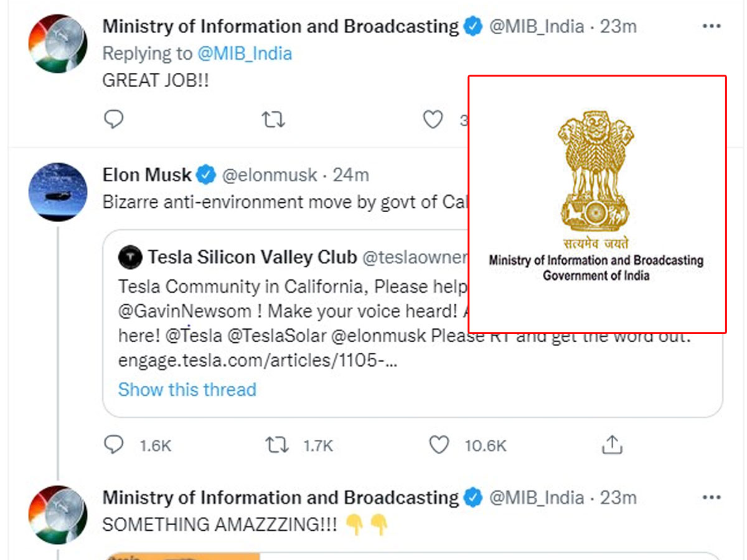Open Elon Musk's profile avatar
Screen dimensions: 747x560
point(57,192)
